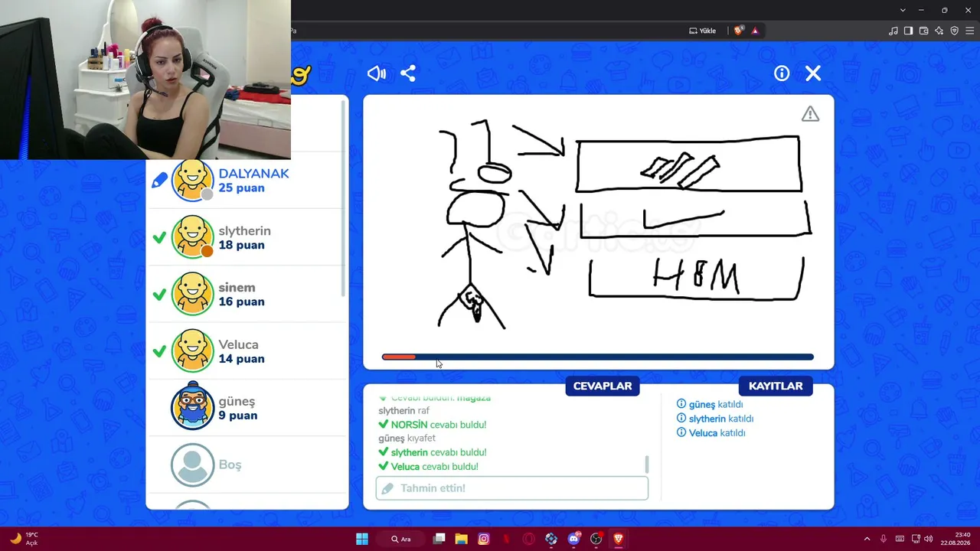Click 'slytherin cevabı buldu!' chat message

point(433,452)
